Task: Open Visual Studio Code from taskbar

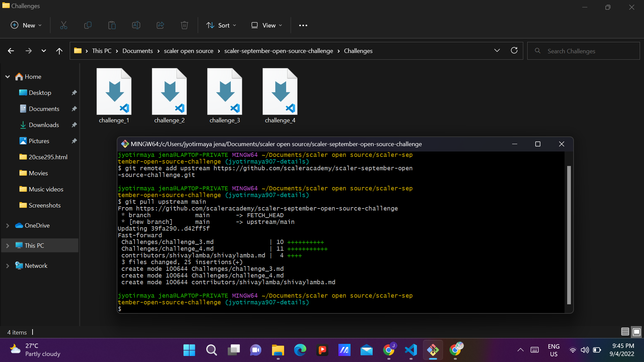Action: pos(411,350)
